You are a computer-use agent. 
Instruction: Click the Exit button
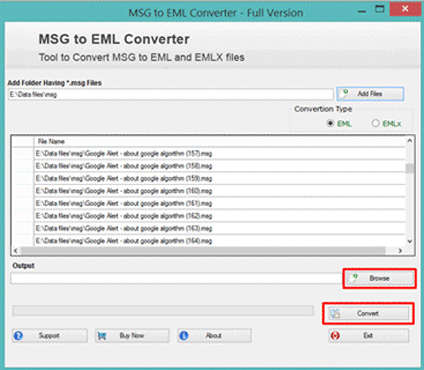[x=369, y=336]
